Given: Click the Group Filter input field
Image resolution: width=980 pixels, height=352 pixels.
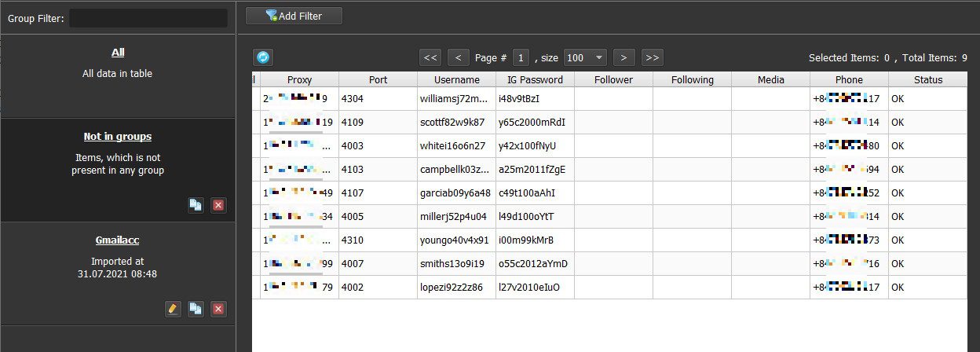Looking at the screenshot, I should point(148,18).
